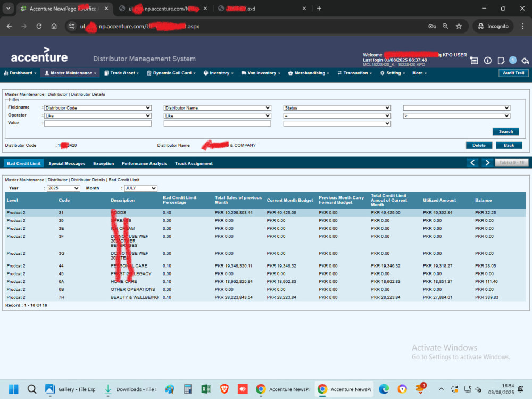This screenshot has width=532, height=399.
Task: Bookmark this page with the star icon
Action: 459,26
